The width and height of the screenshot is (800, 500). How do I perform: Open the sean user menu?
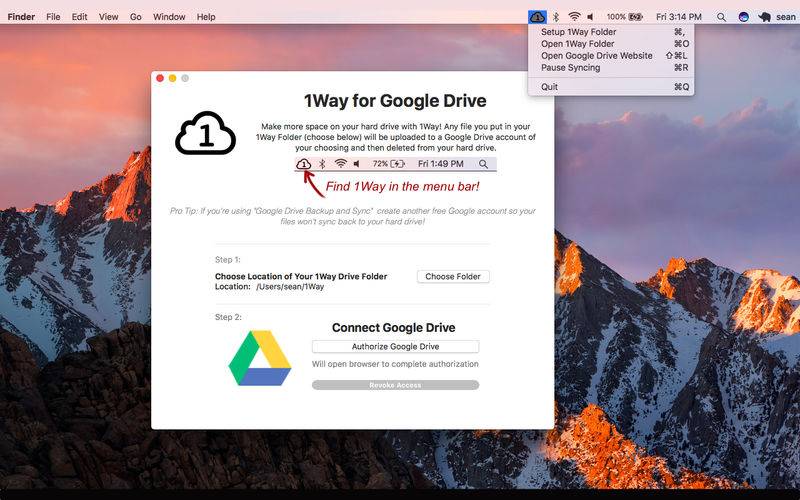pos(786,17)
